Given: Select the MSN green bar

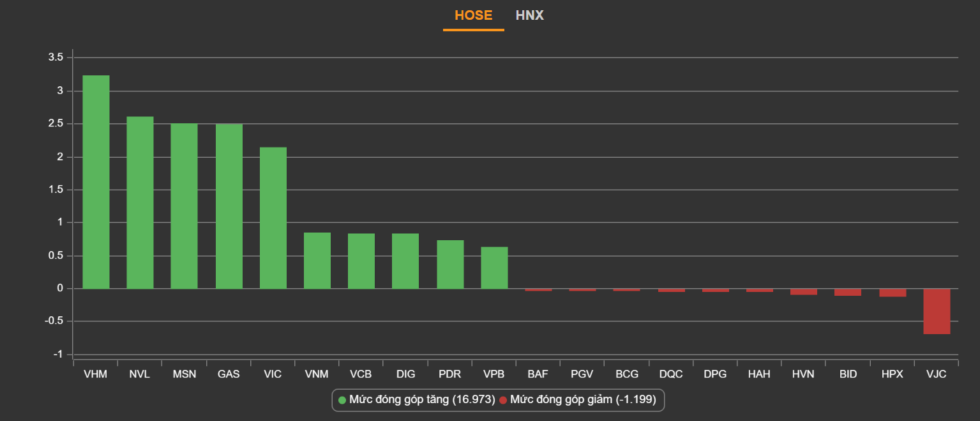Looking at the screenshot, I should click(184, 206).
